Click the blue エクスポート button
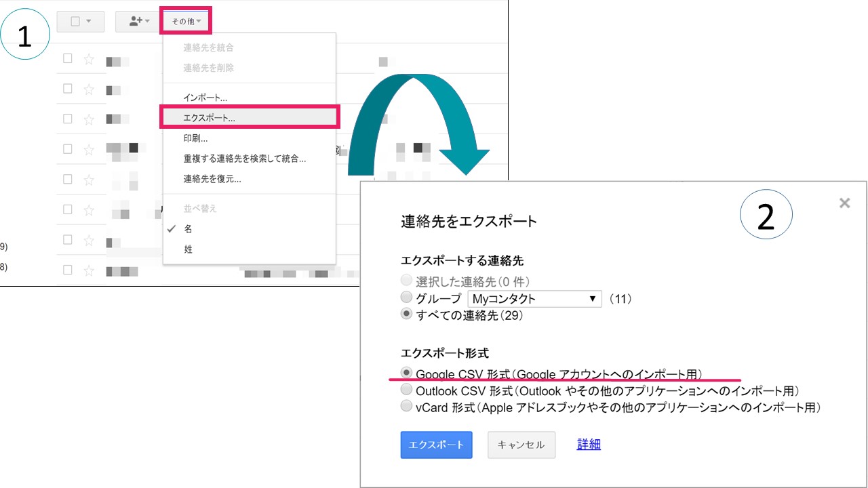 436,445
